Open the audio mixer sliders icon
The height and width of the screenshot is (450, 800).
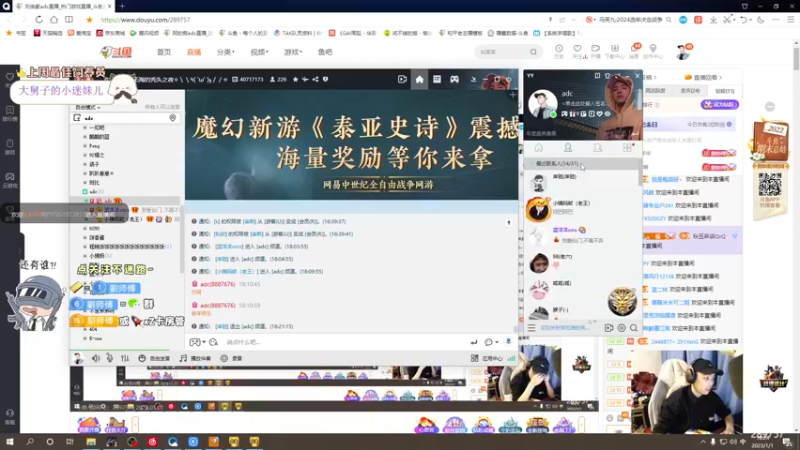(125, 358)
